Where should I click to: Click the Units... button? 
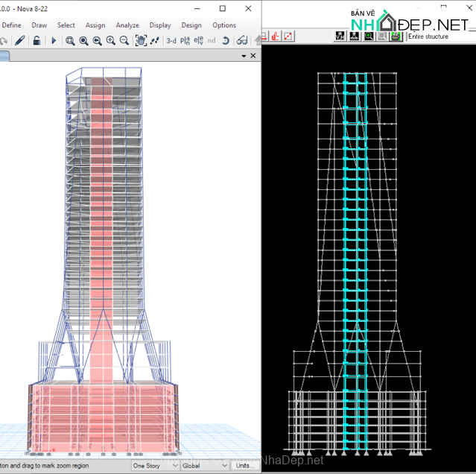pyautogui.click(x=244, y=466)
